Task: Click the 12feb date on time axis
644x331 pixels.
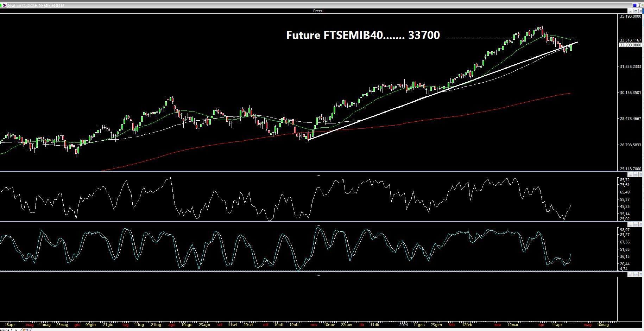Action: 467,325
